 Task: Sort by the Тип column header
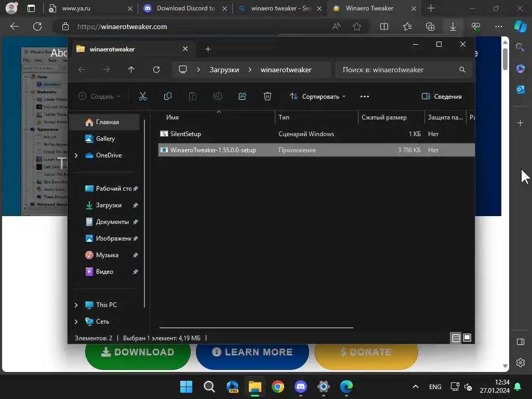point(316,117)
